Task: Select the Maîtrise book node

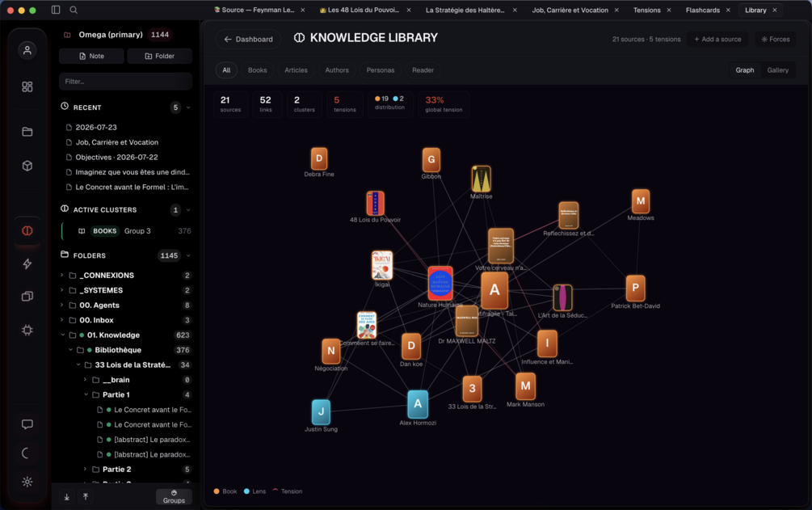Action: point(481,179)
